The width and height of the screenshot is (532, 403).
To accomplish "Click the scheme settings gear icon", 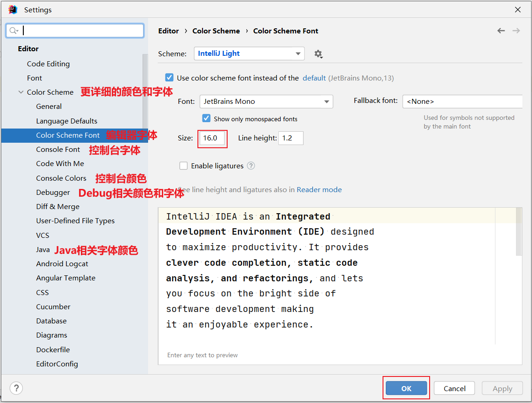I will [x=318, y=54].
